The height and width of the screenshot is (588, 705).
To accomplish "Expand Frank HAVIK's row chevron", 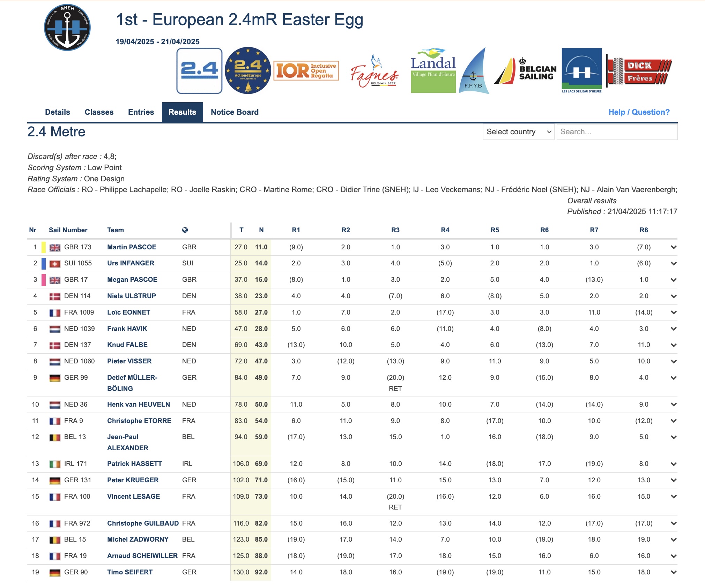I will pos(674,329).
